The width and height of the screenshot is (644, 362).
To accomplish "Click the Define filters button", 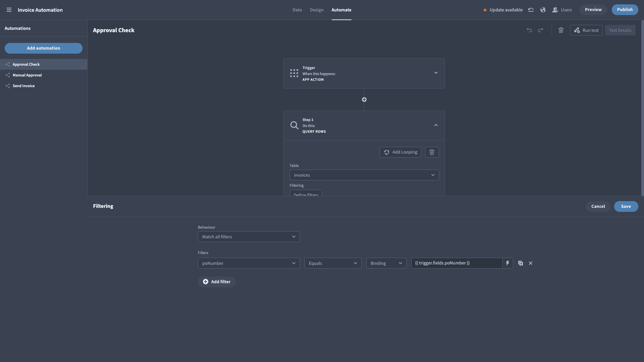I will (306, 193).
